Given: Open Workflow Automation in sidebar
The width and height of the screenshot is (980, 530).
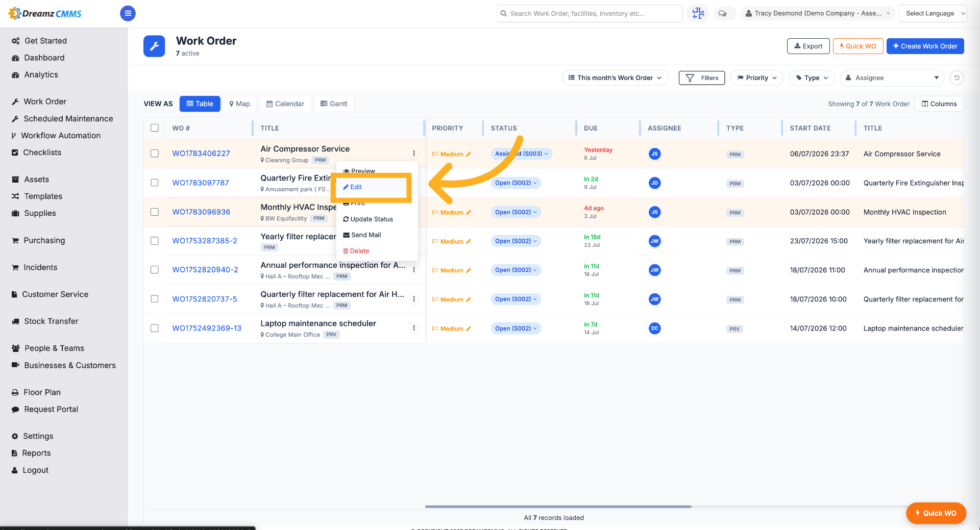Looking at the screenshot, I should pyautogui.click(x=61, y=135).
